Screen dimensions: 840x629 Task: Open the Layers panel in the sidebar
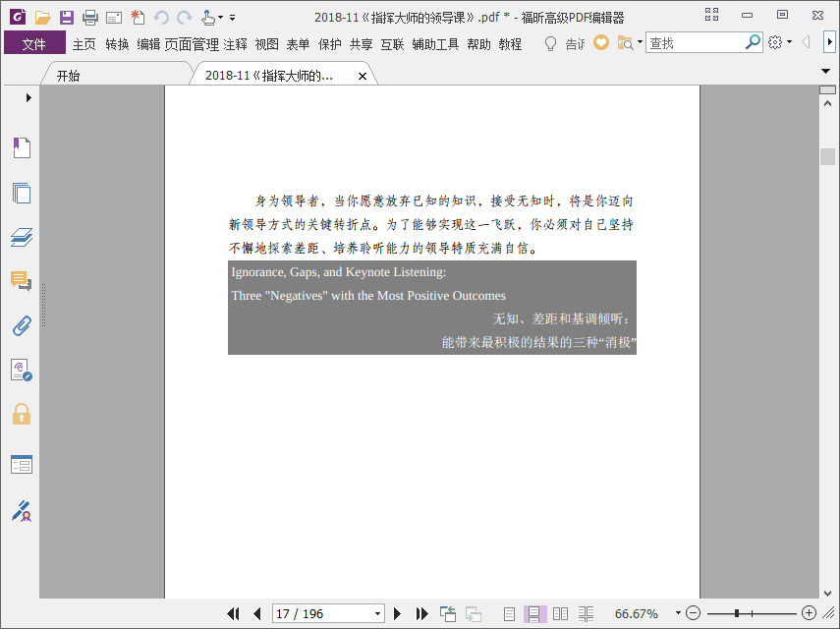[x=22, y=237]
